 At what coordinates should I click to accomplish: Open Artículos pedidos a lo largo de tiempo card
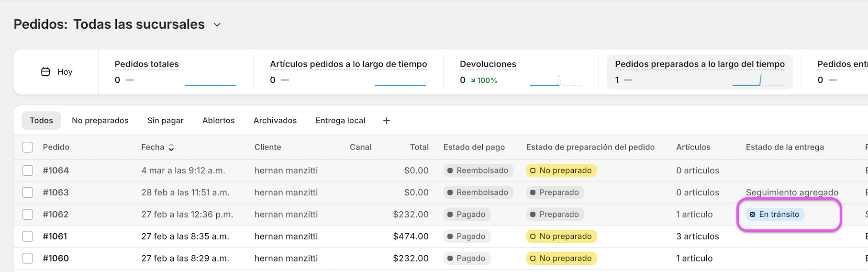(x=348, y=72)
